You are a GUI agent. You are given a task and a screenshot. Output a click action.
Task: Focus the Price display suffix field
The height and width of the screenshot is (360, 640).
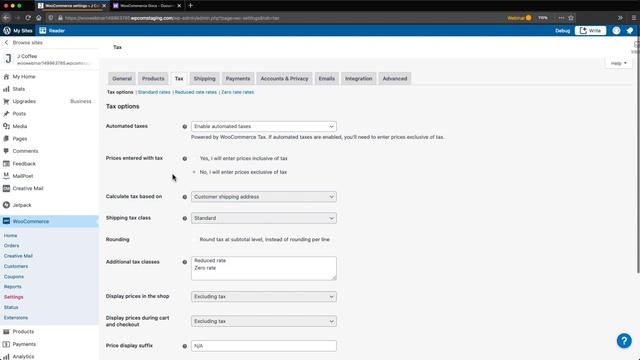264,346
